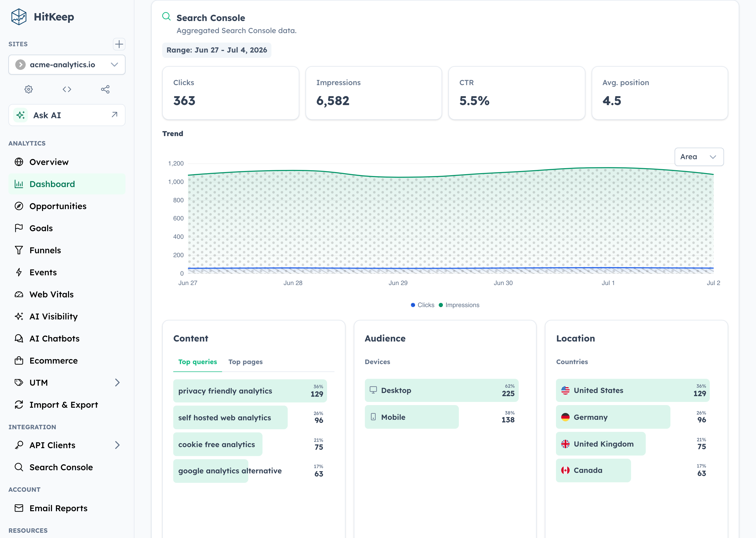Click the AI Chatbots chat icon

19,338
